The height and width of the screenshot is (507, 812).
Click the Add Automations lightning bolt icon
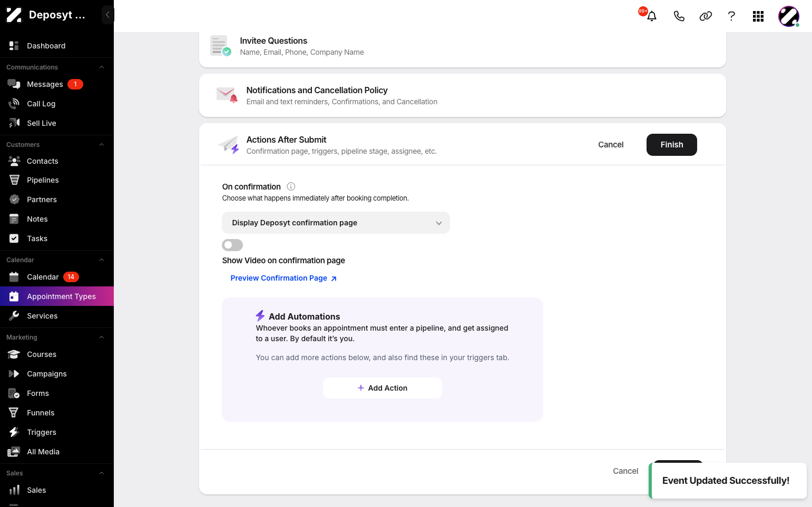pos(260,316)
